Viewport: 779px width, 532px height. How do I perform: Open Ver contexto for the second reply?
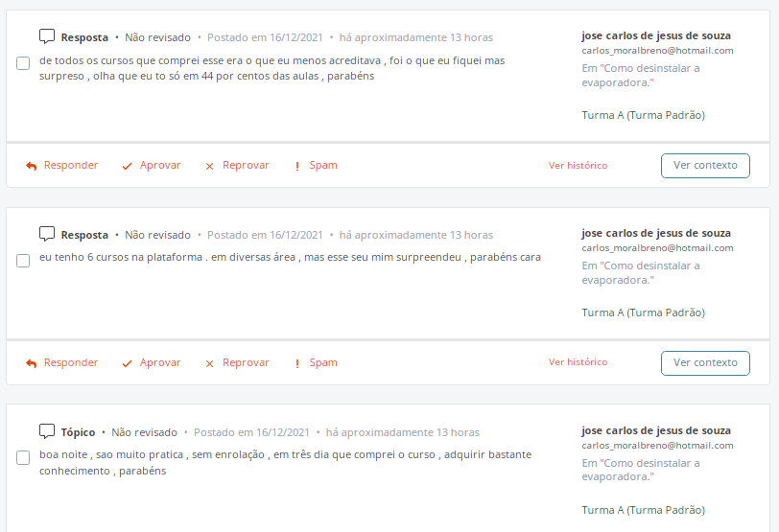pos(705,363)
